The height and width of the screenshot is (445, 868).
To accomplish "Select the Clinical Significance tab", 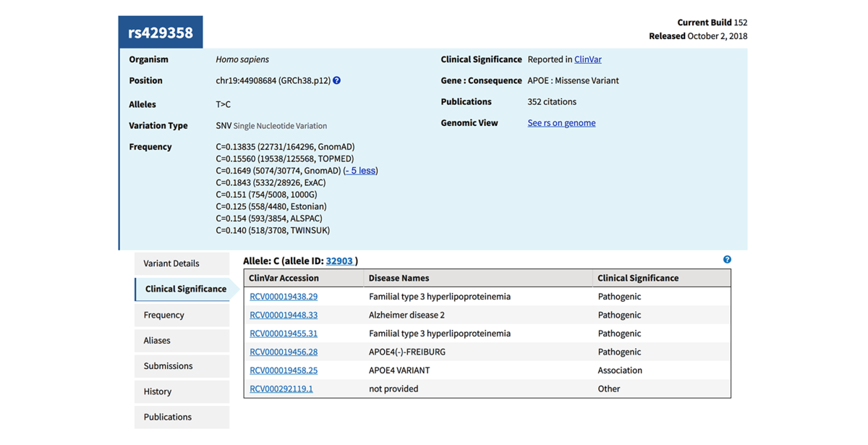I will tap(184, 289).
